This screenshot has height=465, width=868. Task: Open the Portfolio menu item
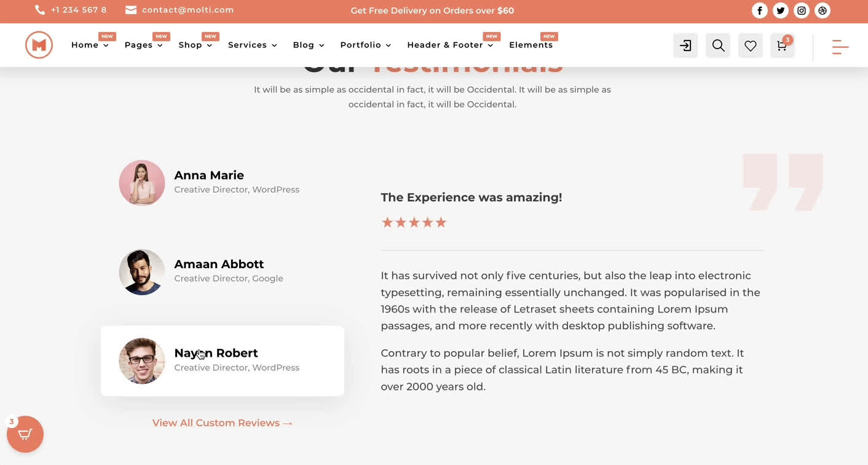366,45
